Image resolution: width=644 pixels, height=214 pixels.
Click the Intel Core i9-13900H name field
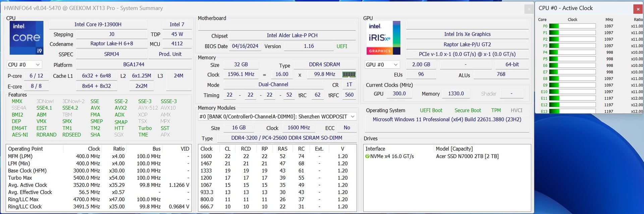click(x=98, y=24)
